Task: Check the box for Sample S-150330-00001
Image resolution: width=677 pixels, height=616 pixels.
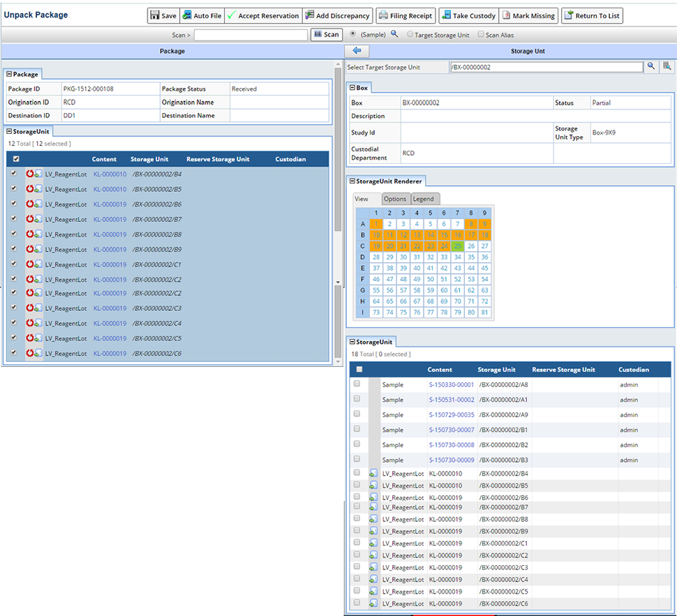Action: click(x=357, y=383)
